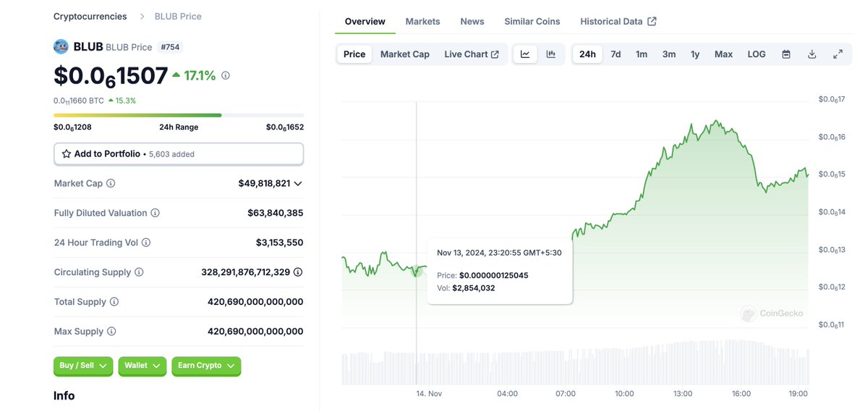868x412 pixels.
Task: Click the BLUB Price breadcrumb text
Action: [x=178, y=16]
